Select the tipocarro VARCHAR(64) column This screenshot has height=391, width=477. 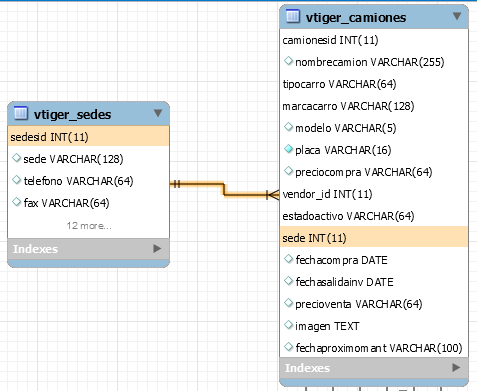374,84
